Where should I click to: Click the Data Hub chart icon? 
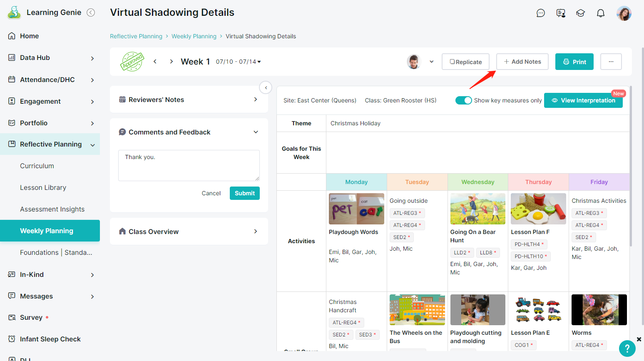(12, 57)
